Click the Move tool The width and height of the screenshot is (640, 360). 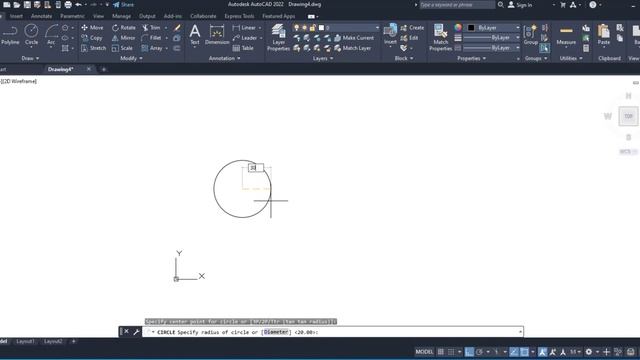click(x=92, y=27)
